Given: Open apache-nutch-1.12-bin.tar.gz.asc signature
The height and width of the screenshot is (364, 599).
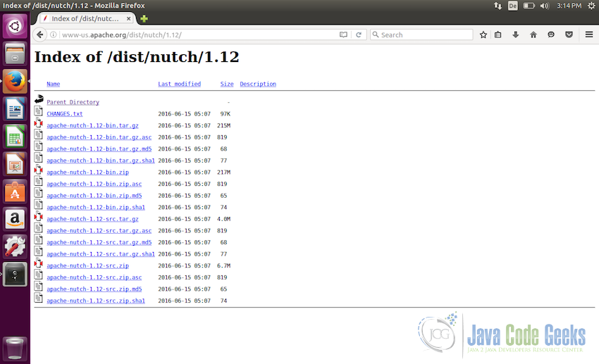Looking at the screenshot, I should (99, 137).
